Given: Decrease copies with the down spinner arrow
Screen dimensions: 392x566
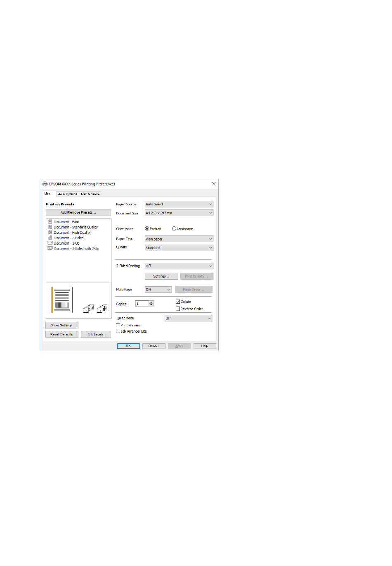Looking at the screenshot, I should pos(151,305).
